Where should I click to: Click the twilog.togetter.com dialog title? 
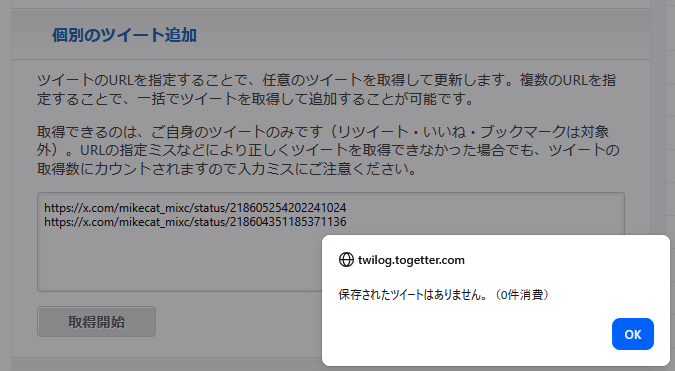(411, 260)
